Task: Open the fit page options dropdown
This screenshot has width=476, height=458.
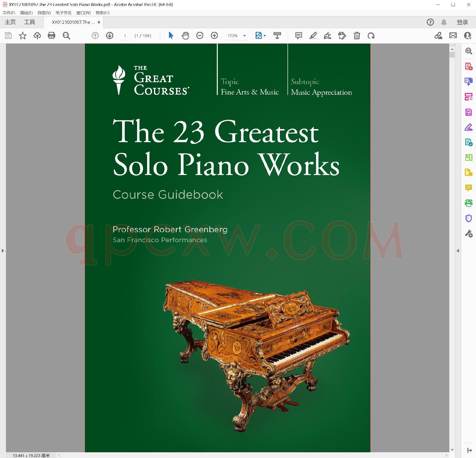Action: tap(265, 36)
